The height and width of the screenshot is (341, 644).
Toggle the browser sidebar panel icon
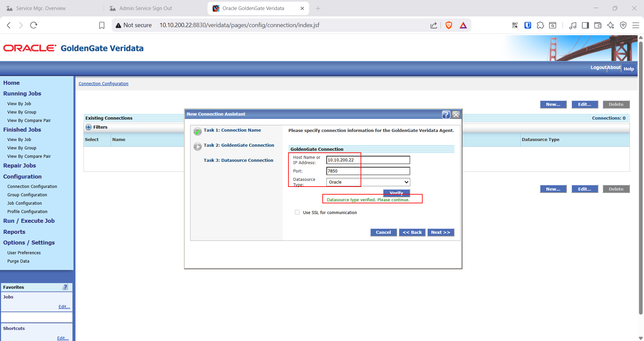pyautogui.click(x=585, y=25)
